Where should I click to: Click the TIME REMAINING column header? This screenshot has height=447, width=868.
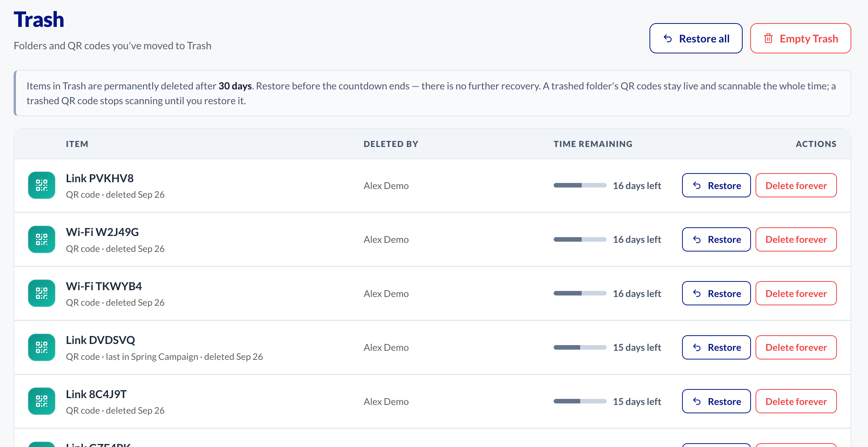[593, 144]
